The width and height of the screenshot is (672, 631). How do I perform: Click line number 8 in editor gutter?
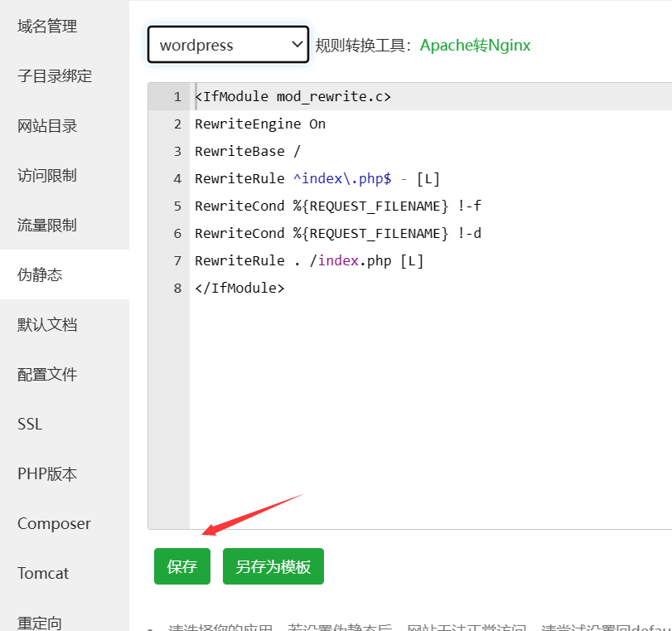click(x=176, y=289)
